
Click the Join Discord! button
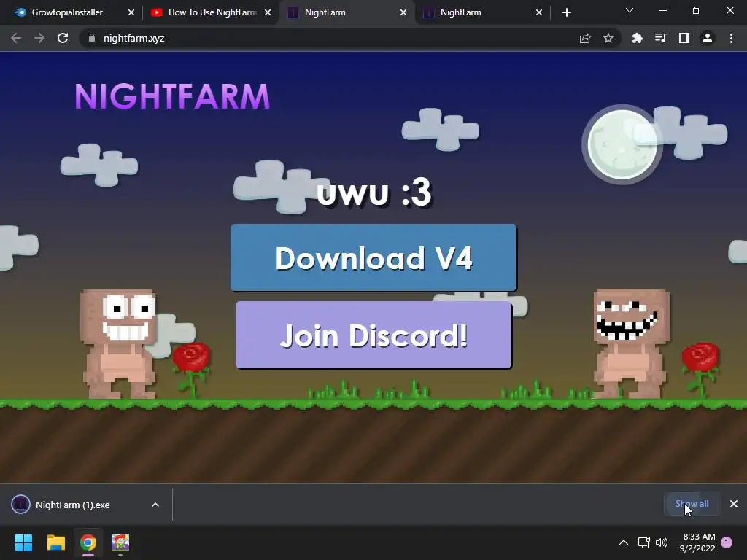click(x=373, y=335)
